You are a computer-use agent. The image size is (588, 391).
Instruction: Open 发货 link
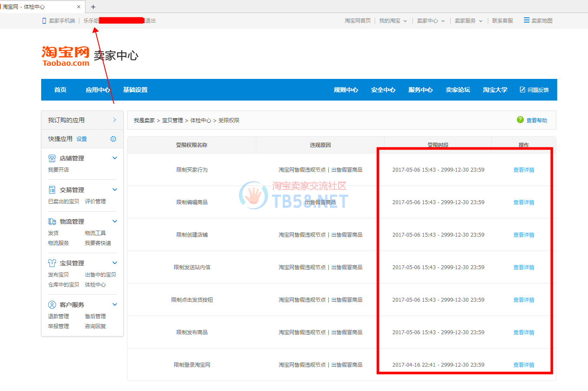[x=53, y=233]
